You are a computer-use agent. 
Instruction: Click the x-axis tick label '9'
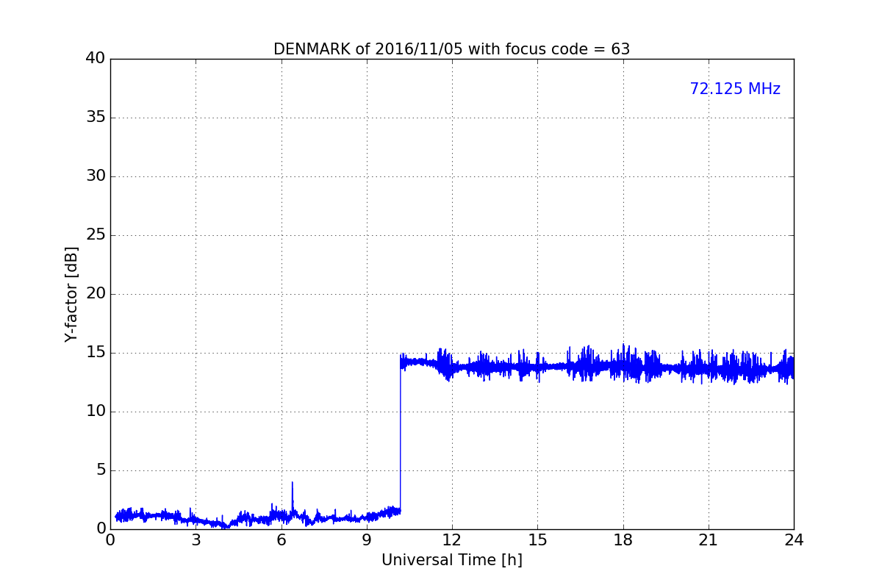pyautogui.click(x=367, y=540)
